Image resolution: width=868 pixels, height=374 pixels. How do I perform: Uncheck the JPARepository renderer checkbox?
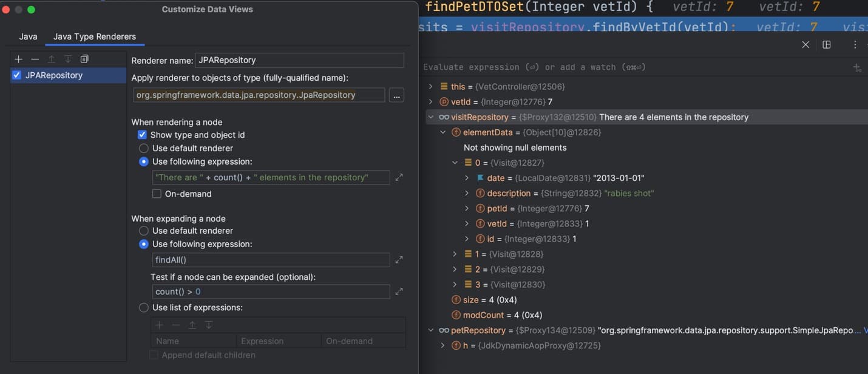tap(15, 75)
